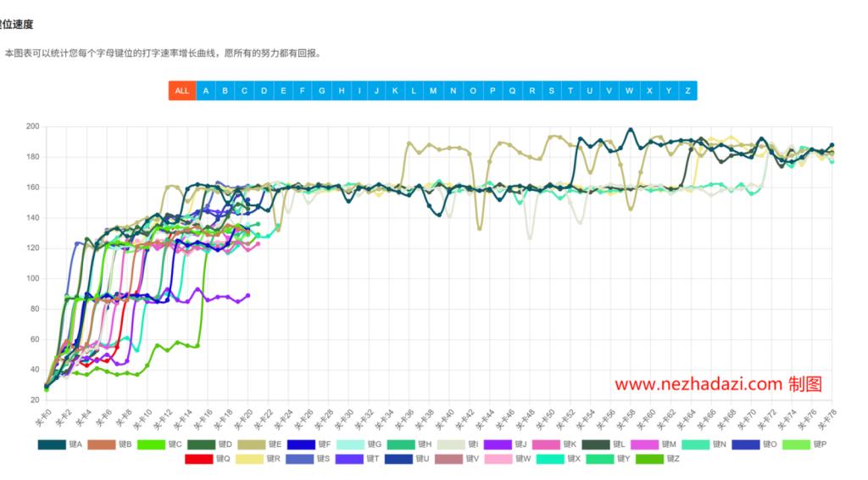The height and width of the screenshot is (480, 868).
Task: Toggle 键Z legend entry
Action: (x=673, y=459)
